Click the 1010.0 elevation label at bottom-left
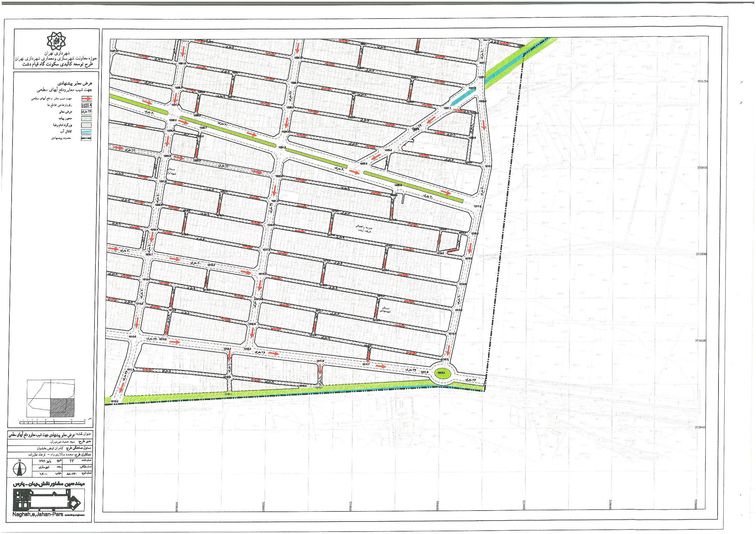Screen dimensions: 756x534 pyautogui.click(x=115, y=401)
